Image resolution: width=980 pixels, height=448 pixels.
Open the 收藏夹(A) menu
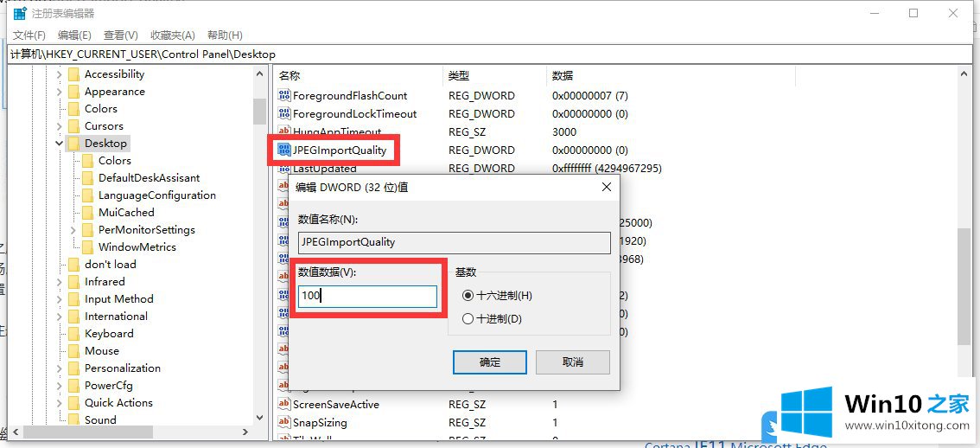click(173, 35)
